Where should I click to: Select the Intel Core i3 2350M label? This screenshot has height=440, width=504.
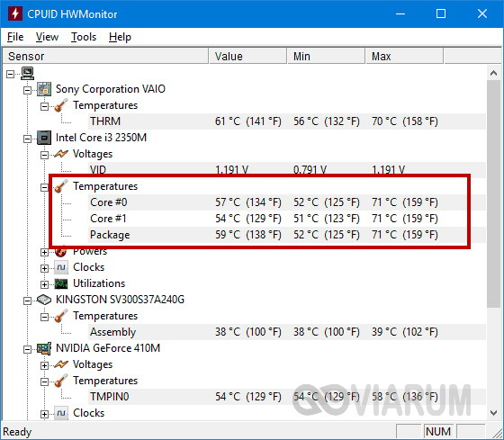point(101,138)
